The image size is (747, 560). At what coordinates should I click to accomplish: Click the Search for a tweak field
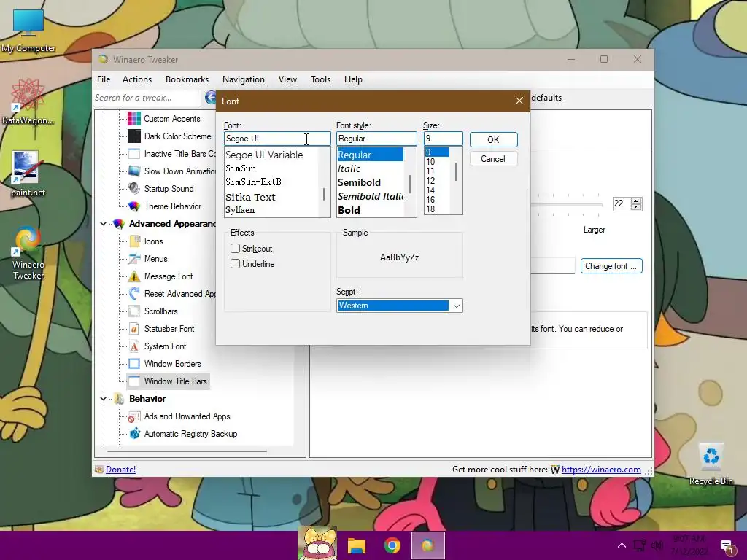[x=147, y=98]
